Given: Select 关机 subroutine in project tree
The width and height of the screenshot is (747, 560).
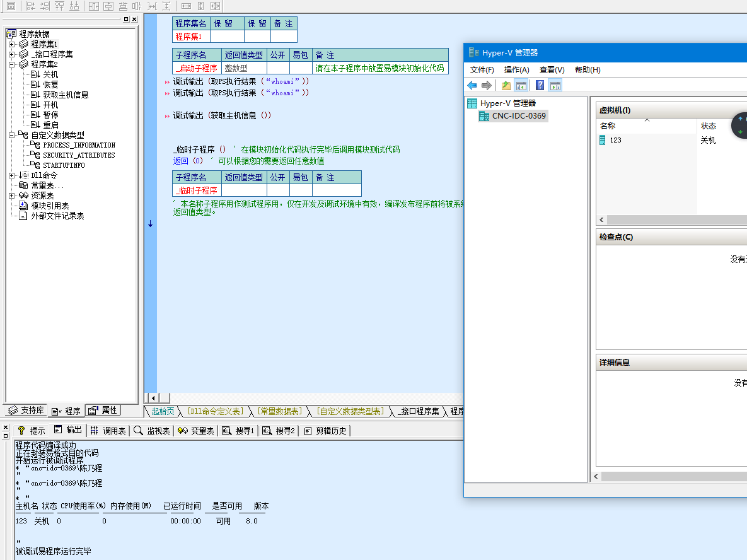Looking at the screenshot, I should click(50, 75).
